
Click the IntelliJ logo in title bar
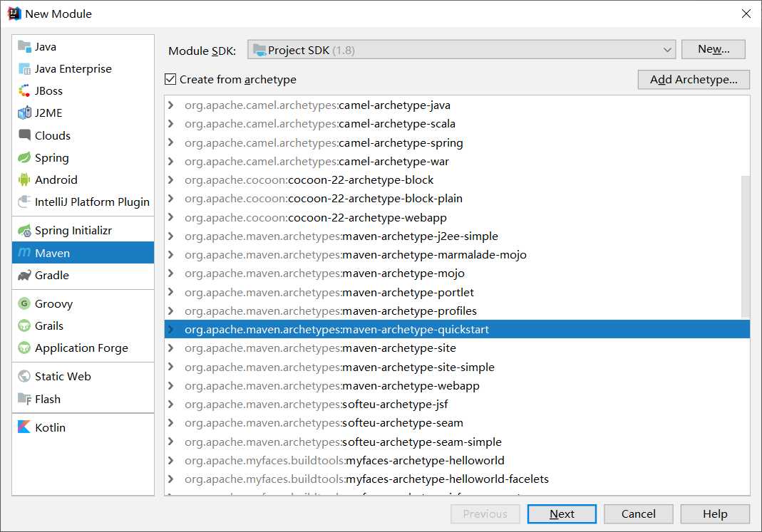click(14, 14)
